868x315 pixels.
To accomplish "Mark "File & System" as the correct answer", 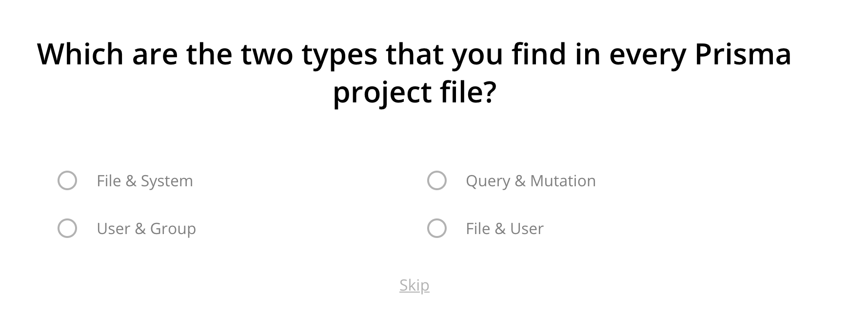I will pyautogui.click(x=67, y=181).
